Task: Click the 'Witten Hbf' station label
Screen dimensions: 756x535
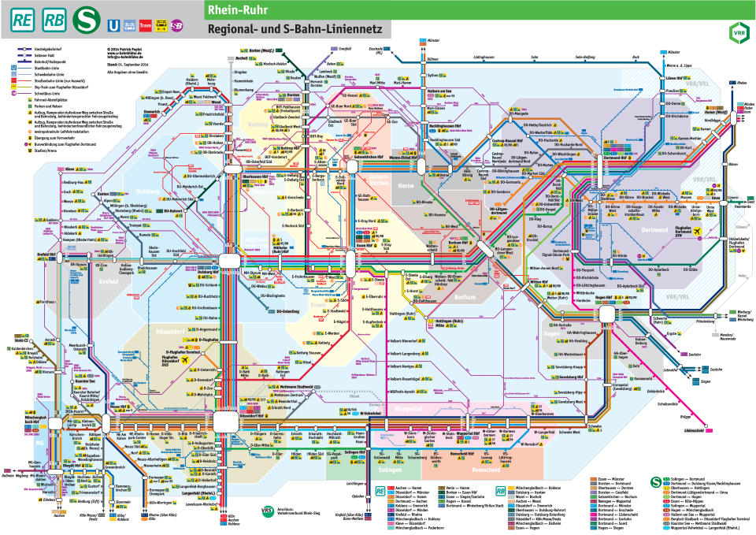Action: (x=538, y=282)
